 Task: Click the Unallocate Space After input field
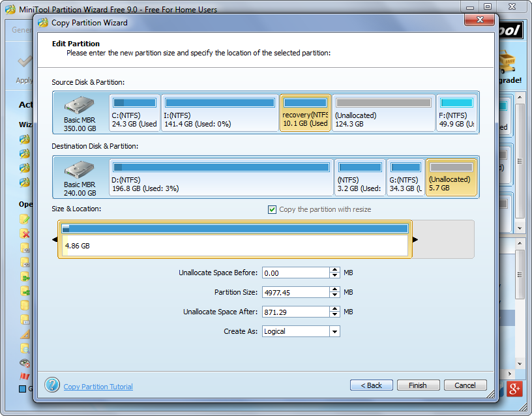295,312
